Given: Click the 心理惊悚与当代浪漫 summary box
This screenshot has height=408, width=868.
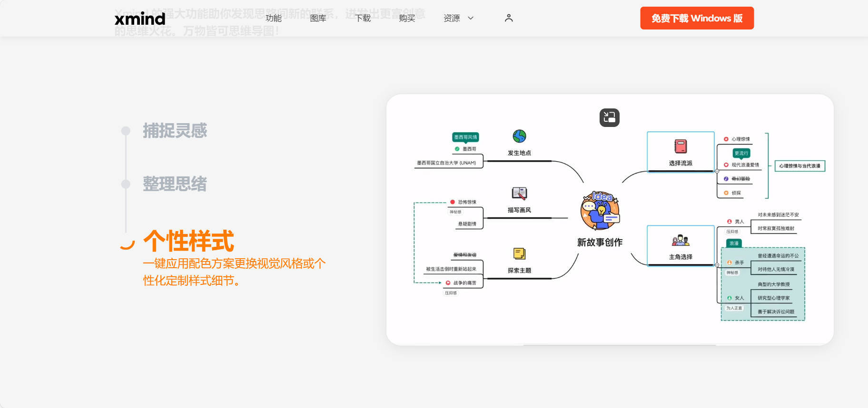Looking at the screenshot, I should [x=800, y=166].
